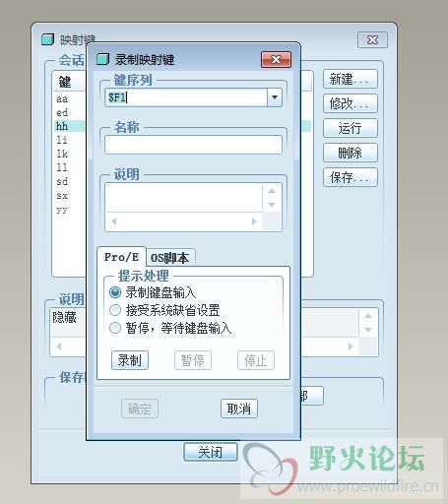
Task: Click the 名称 text field
Action: click(x=193, y=145)
